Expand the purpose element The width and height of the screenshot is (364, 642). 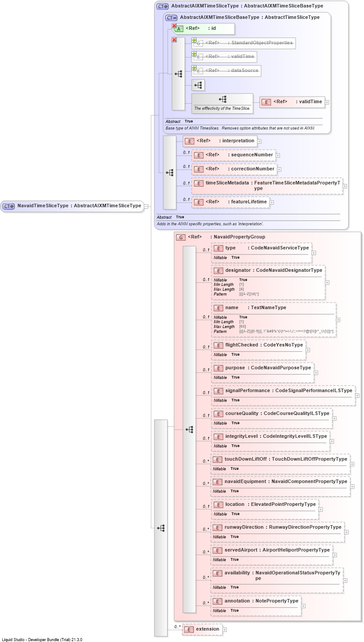[x=316, y=373]
